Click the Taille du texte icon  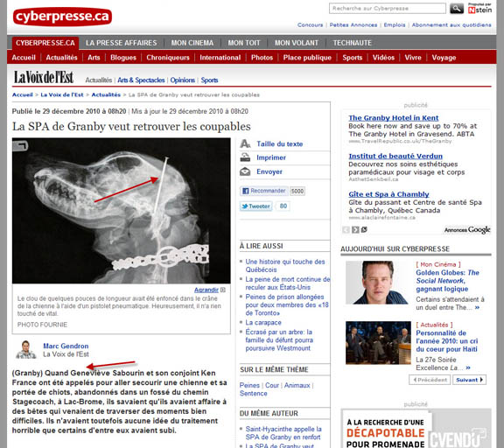[x=245, y=143]
